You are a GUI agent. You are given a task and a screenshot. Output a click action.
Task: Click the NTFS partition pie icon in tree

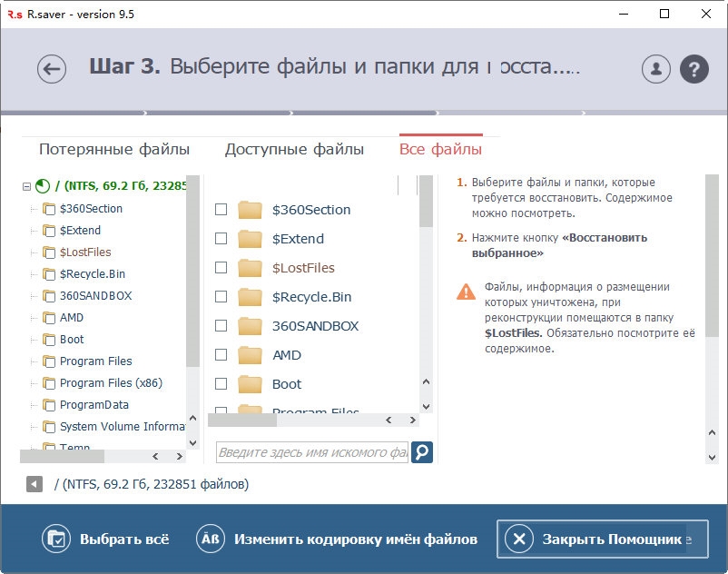point(43,186)
